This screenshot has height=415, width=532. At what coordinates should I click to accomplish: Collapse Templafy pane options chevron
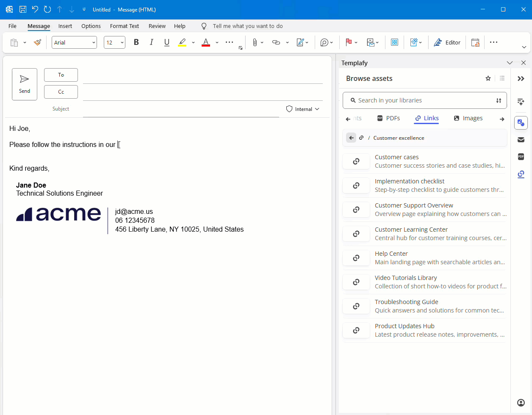point(510,63)
